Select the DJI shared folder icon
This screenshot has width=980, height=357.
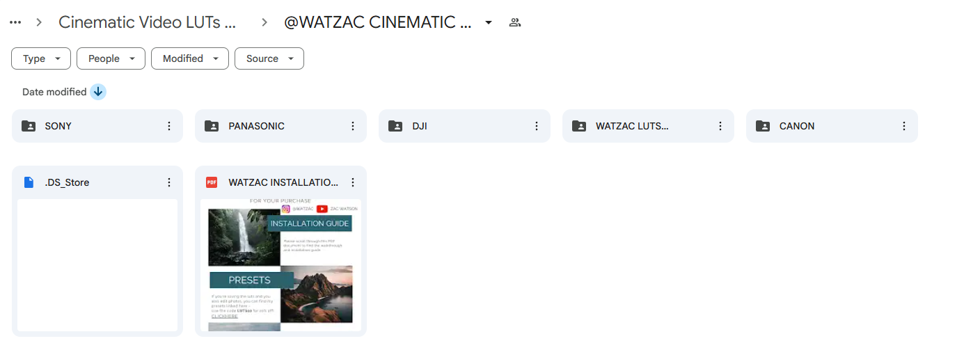396,126
